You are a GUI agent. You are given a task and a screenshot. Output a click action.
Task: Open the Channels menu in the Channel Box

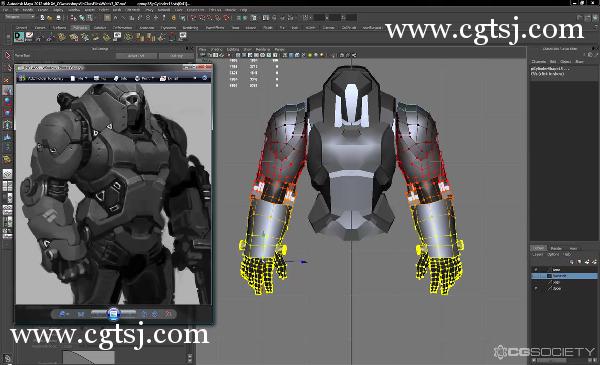539,62
